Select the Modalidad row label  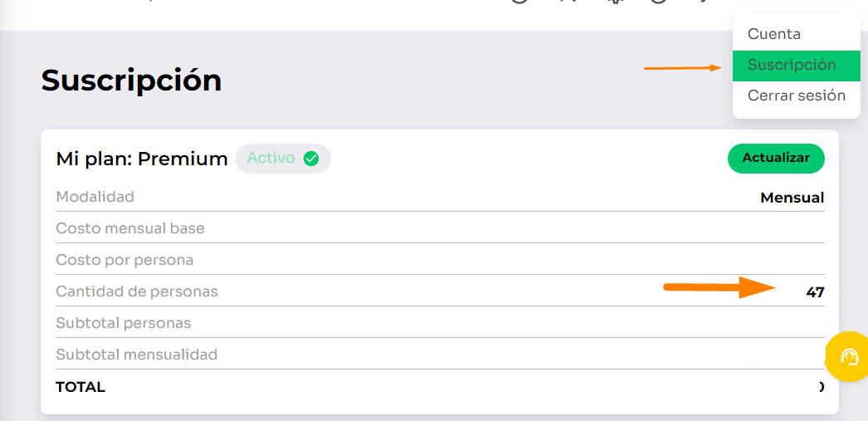coord(95,197)
